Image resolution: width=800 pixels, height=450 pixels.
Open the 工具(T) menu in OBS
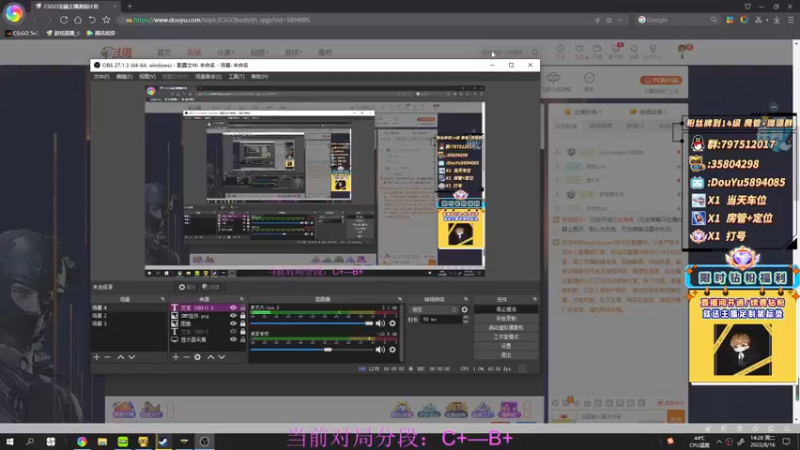[x=236, y=77]
